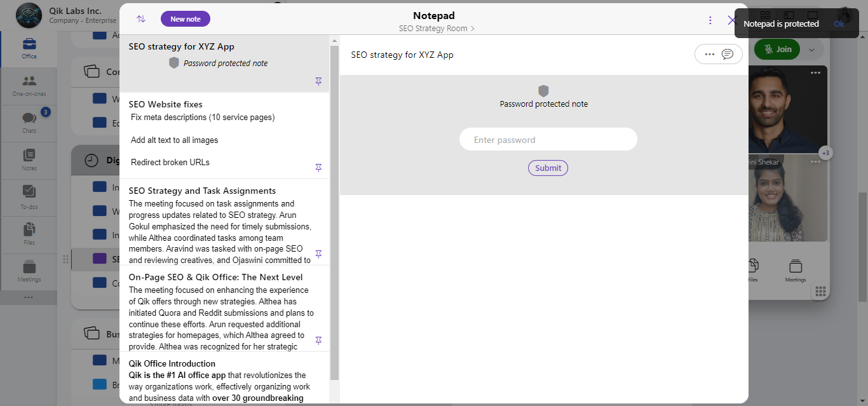Open Meetings in the left sidebar
The width and height of the screenshot is (868, 406).
pos(29,271)
